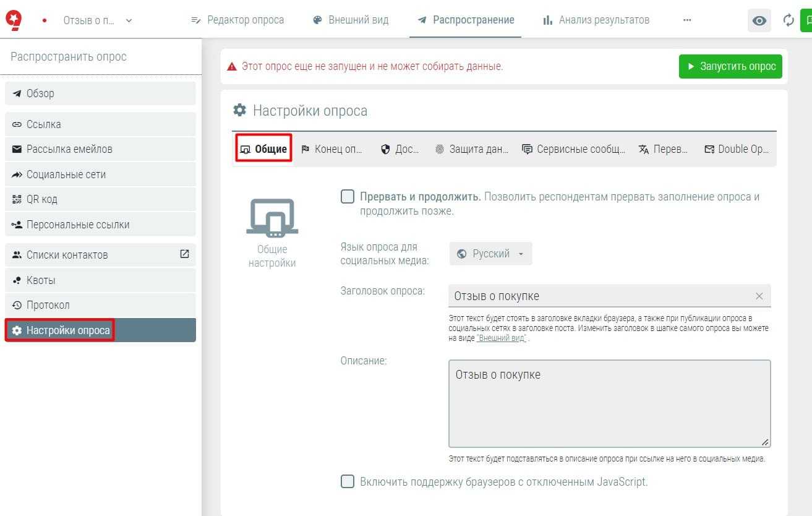The width and height of the screenshot is (812, 516).
Task: Click the red logo icon
Action: [x=14, y=20]
